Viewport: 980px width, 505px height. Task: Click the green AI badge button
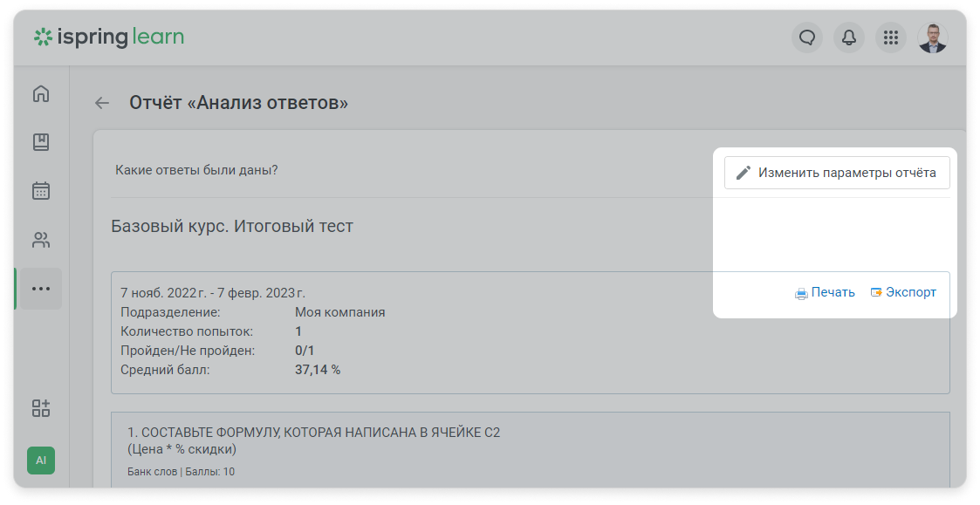point(41,461)
